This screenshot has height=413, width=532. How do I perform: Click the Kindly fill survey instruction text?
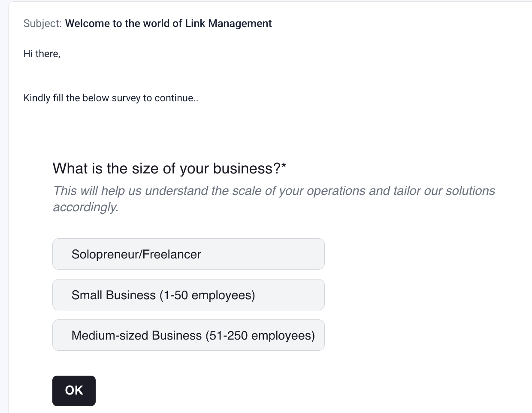point(111,98)
